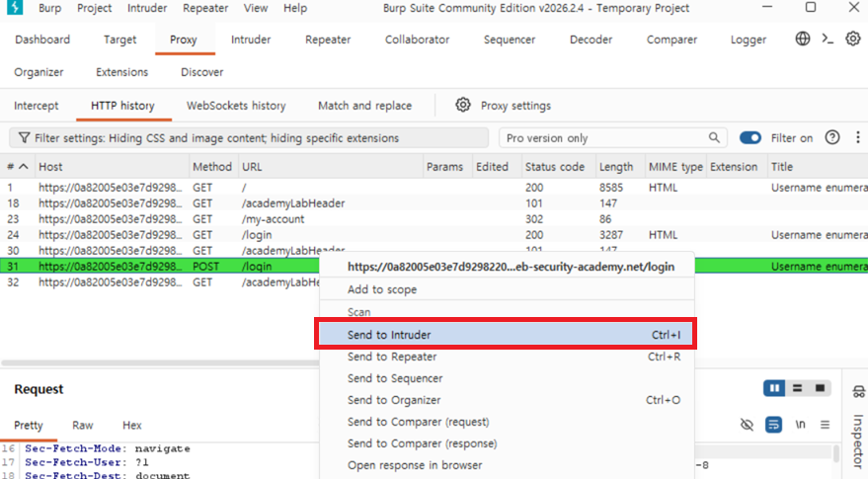Switch to the Target tab
868x479 pixels.
[x=120, y=40]
